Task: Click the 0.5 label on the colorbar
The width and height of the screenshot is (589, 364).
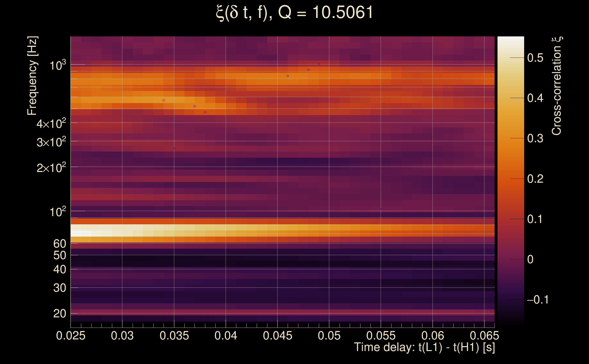Action: point(535,58)
